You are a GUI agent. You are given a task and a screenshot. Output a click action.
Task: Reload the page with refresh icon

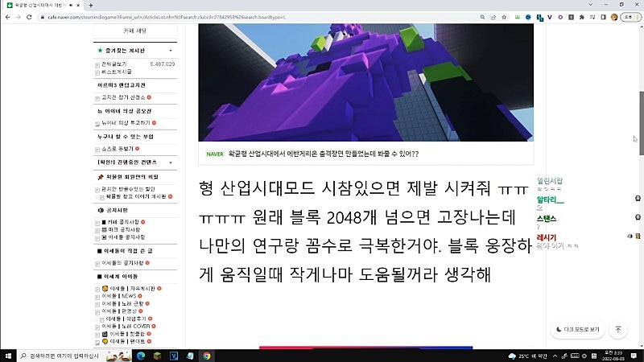[29, 17]
